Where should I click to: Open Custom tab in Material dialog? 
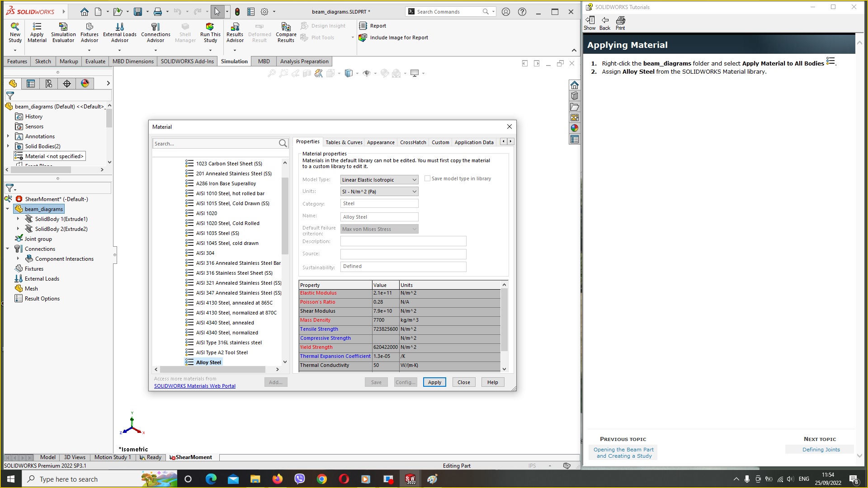click(x=440, y=142)
